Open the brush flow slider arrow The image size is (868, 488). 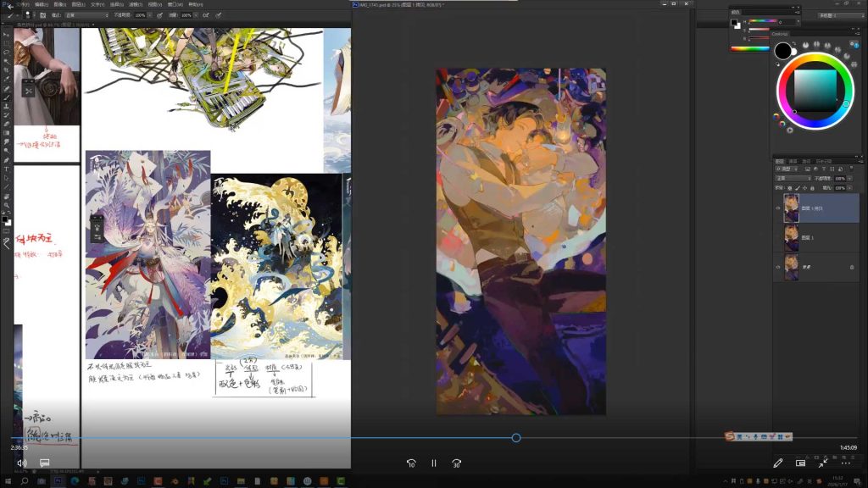[x=196, y=15]
